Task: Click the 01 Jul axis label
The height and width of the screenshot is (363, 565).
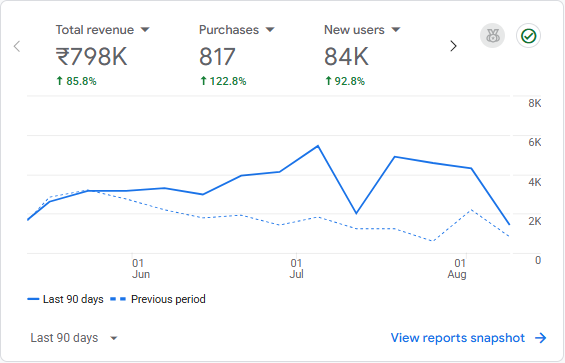Action: pos(296,269)
